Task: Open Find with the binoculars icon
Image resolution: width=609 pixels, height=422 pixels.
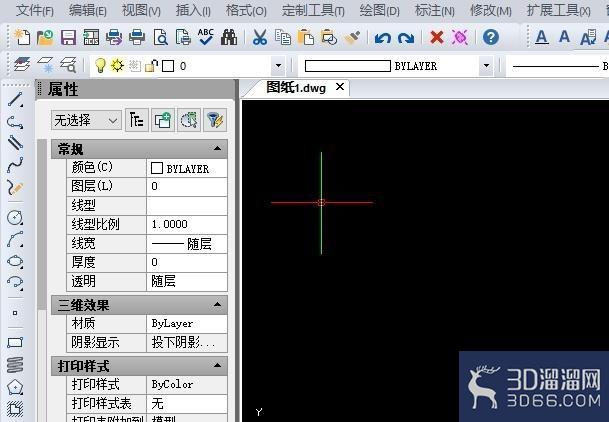Action: click(x=229, y=38)
